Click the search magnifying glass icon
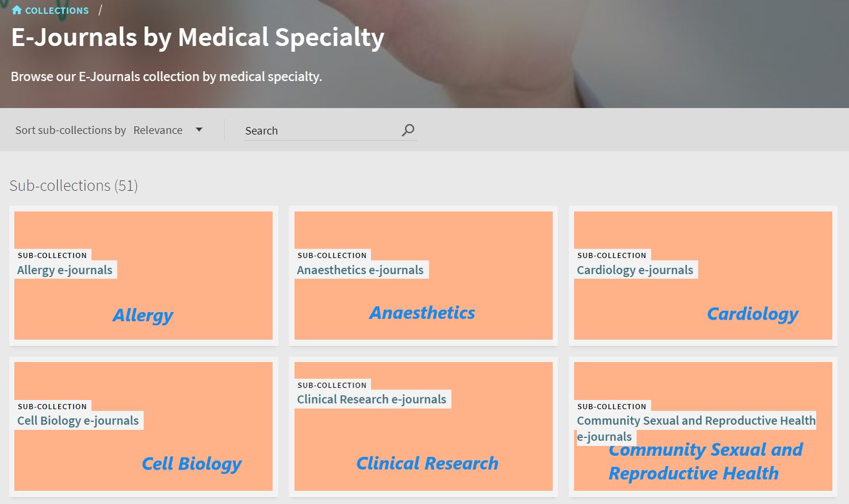Viewport: 849px width, 504px height. pos(408,130)
